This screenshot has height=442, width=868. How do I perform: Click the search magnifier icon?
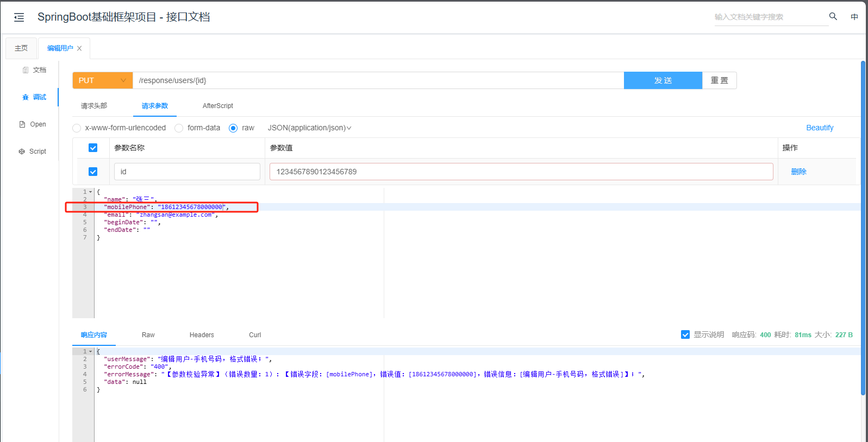tap(833, 16)
